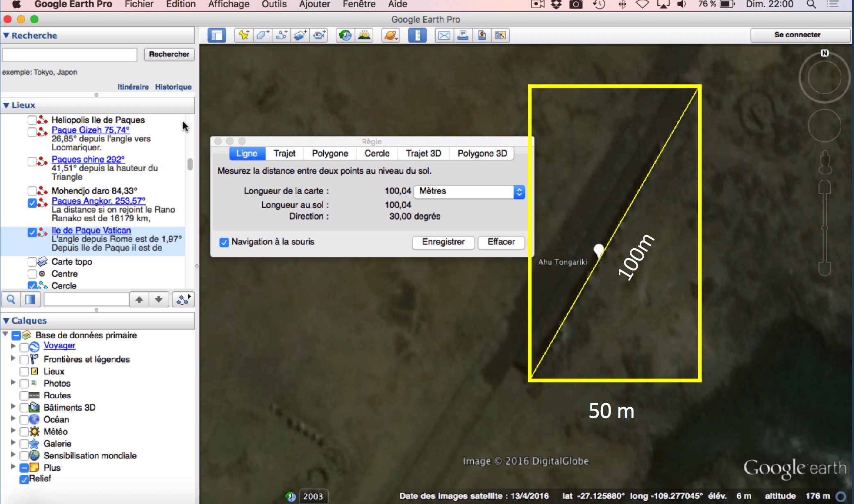Open the Outils menu
The height and width of the screenshot is (504, 854).
[274, 5]
